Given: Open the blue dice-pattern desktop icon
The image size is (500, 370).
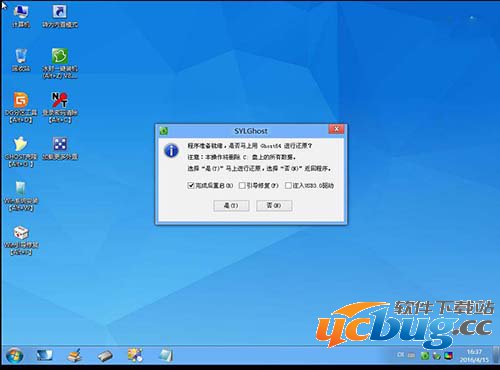Looking at the screenshot, I should 60,148.
